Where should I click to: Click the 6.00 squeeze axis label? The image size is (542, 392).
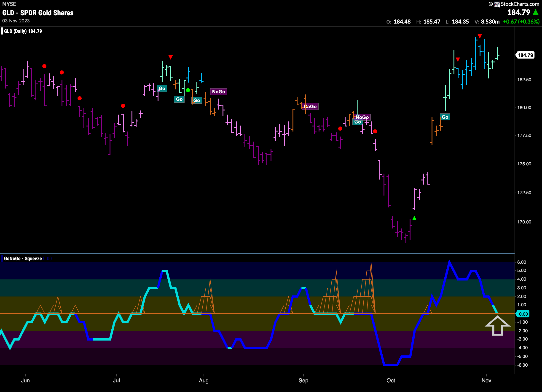pos(522,262)
